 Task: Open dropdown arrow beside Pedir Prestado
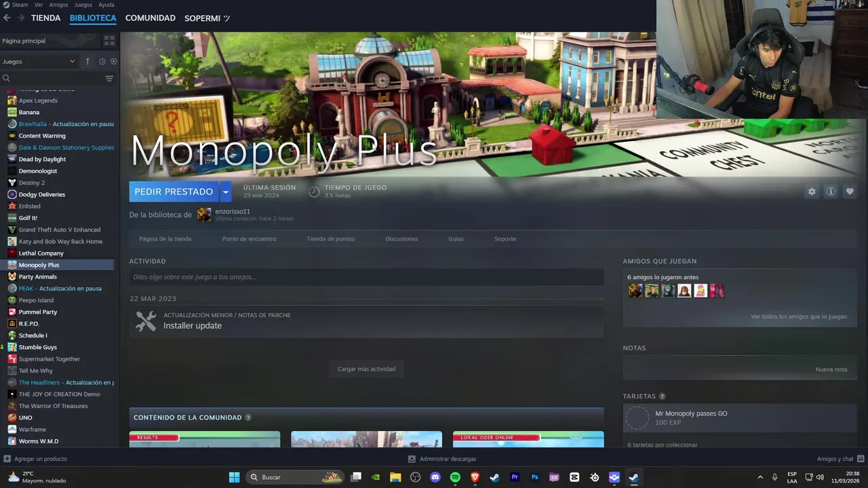(226, 192)
